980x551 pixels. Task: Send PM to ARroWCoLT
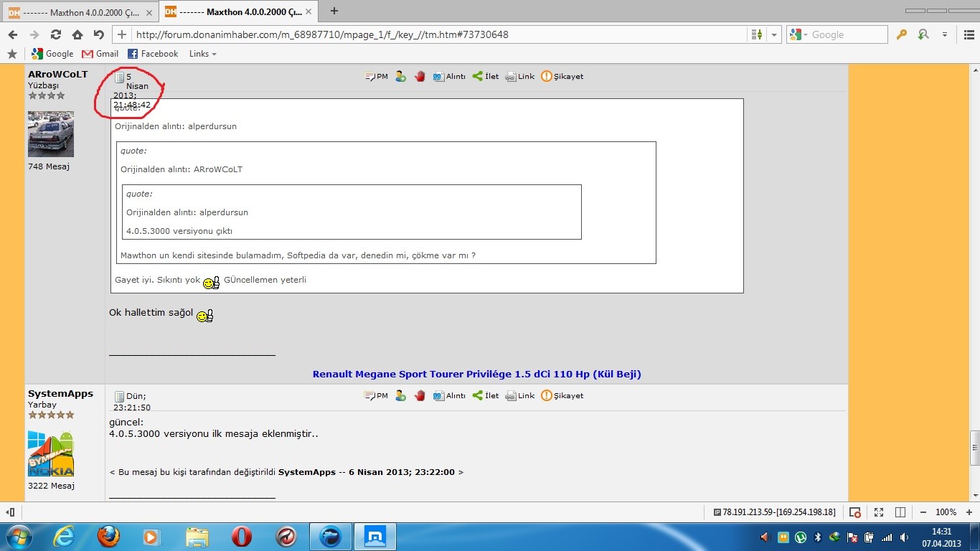(x=376, y=76)
